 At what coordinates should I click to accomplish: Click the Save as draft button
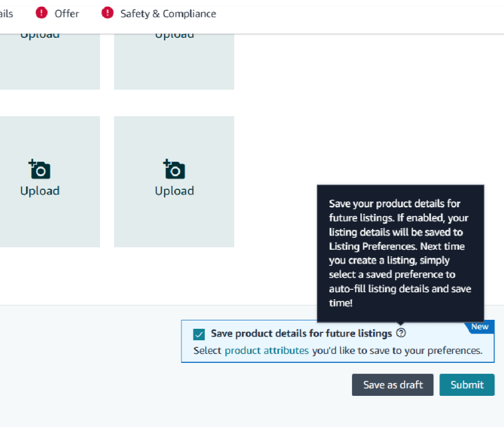[393, 384]
